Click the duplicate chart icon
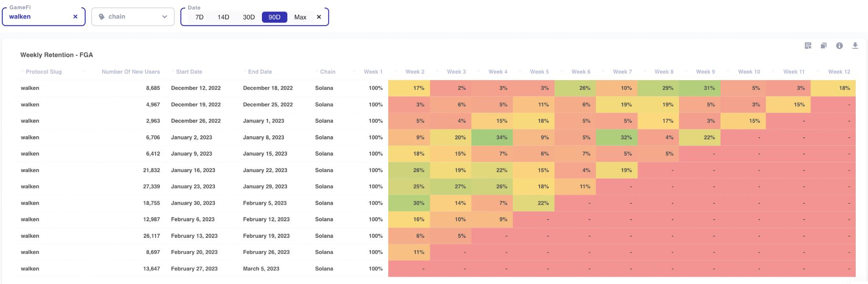This screenshot has height=284, width=868. 823,46
